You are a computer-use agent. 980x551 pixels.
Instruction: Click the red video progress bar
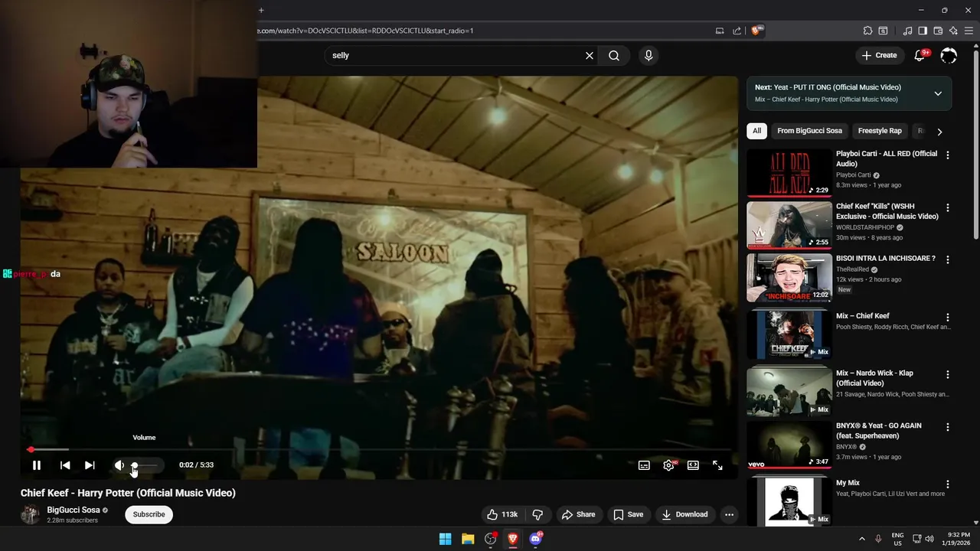click(x=379, y=449)
